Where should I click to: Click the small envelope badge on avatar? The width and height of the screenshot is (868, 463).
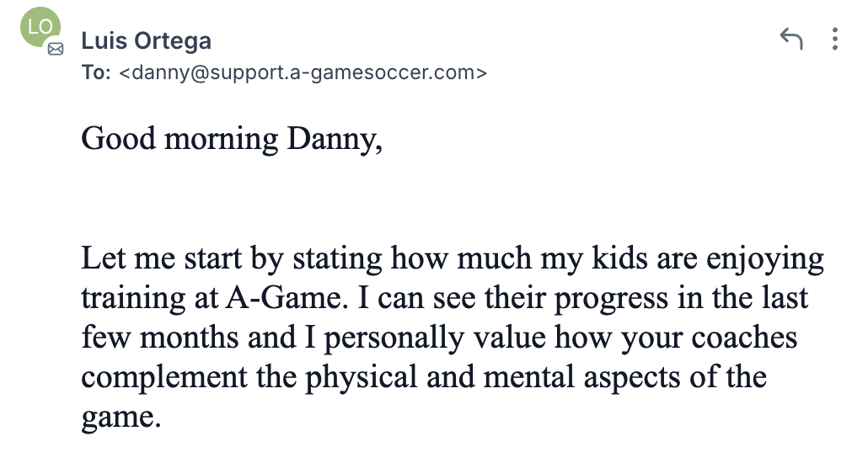(56, 49)
